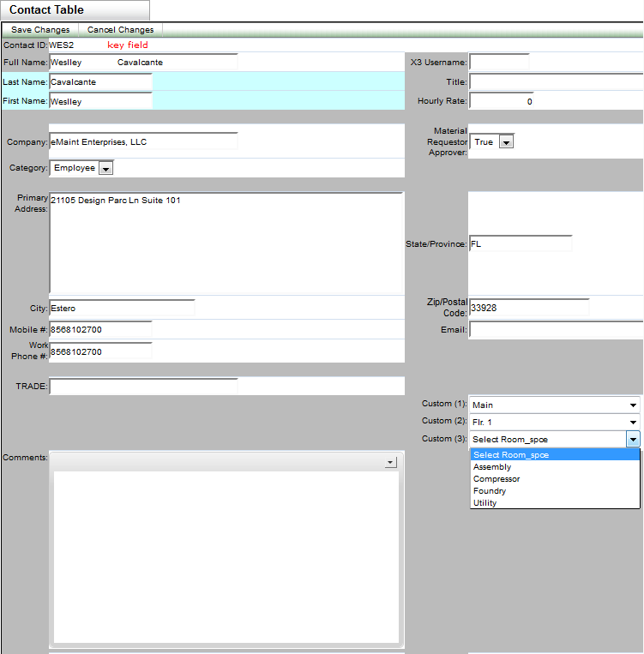Viewport: 644px width, 654px height.
Task: Click the TRADE input field
Action: click(x=143, y=387)
